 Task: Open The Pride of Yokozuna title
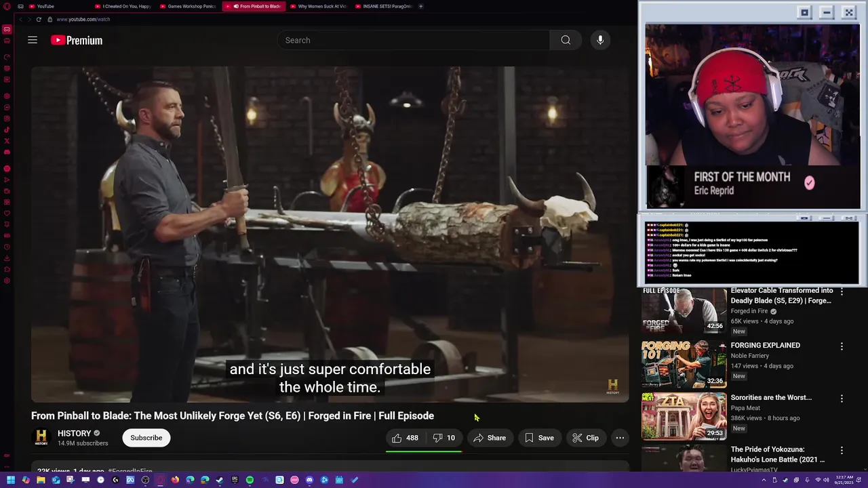(778, 454)
